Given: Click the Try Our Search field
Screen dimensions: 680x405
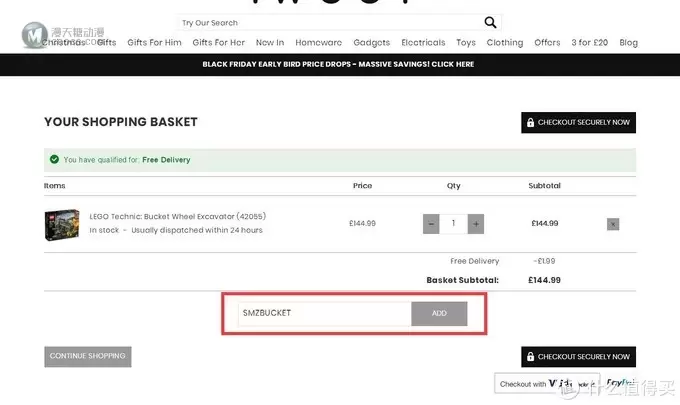Looking at the screenshot, I should 330,23.
